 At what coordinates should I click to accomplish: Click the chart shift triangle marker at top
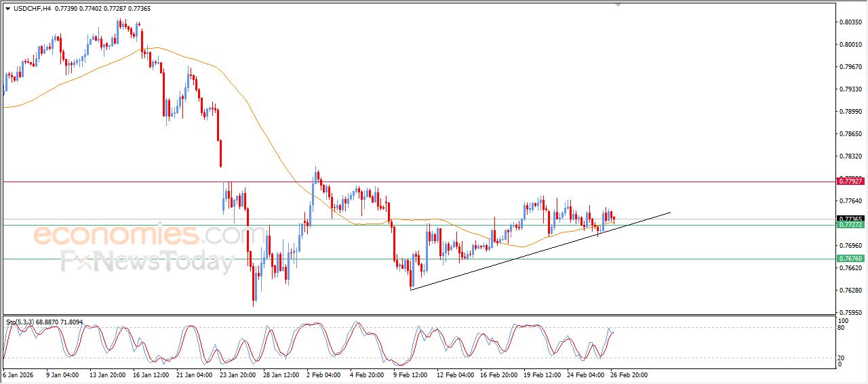[617, 5]
